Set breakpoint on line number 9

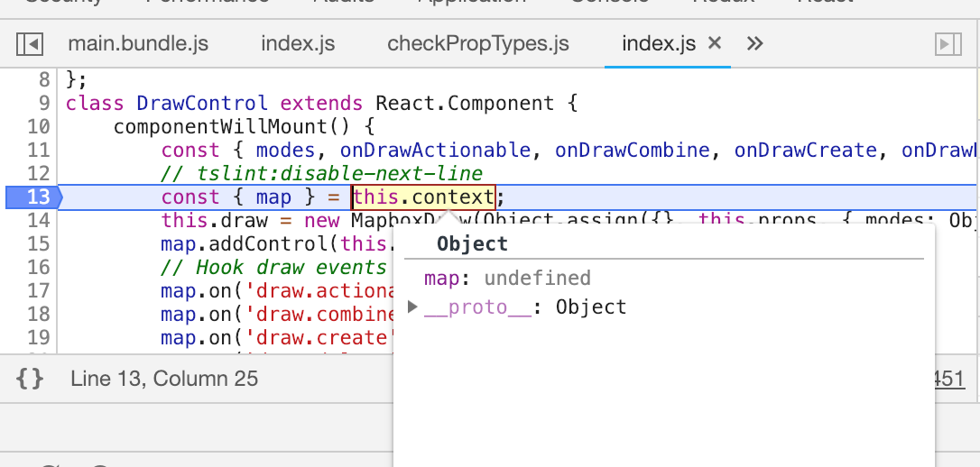(43, 103)
